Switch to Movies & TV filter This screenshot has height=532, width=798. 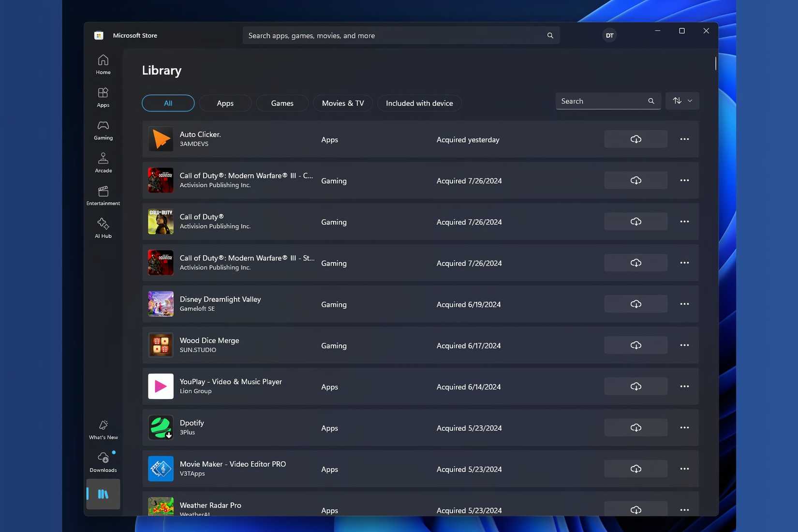[x=342, y=103]
